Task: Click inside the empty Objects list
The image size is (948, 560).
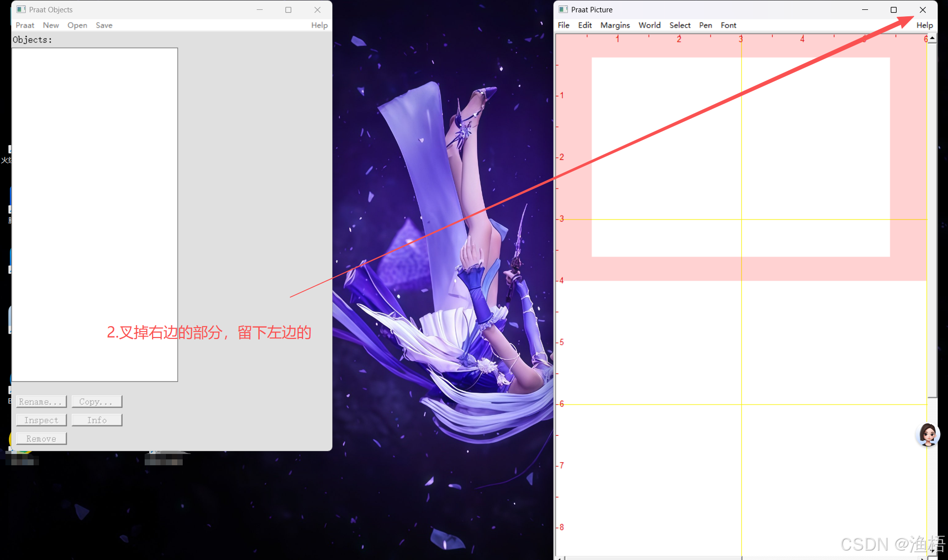Action: [94, 215]
